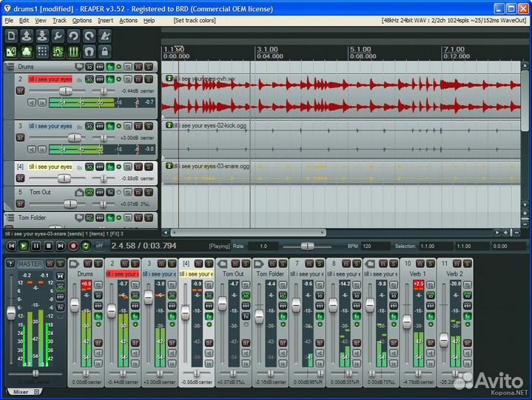
Task: Toggle the grid lines toolbar icon
Action: (x=73, y=52)
